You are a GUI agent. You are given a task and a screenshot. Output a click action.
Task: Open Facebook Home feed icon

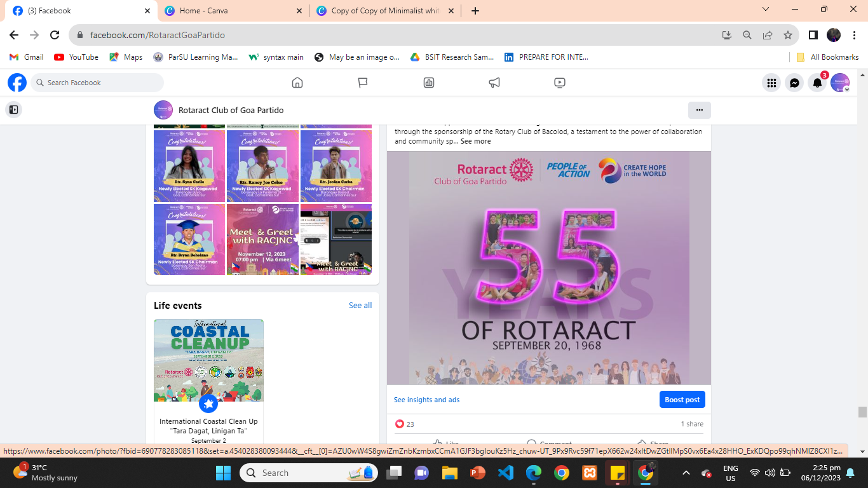297,83
